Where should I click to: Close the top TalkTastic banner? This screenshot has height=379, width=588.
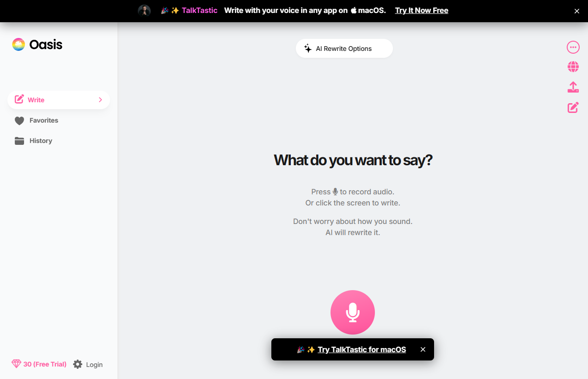pyautogui.click(x=577, y=11)
